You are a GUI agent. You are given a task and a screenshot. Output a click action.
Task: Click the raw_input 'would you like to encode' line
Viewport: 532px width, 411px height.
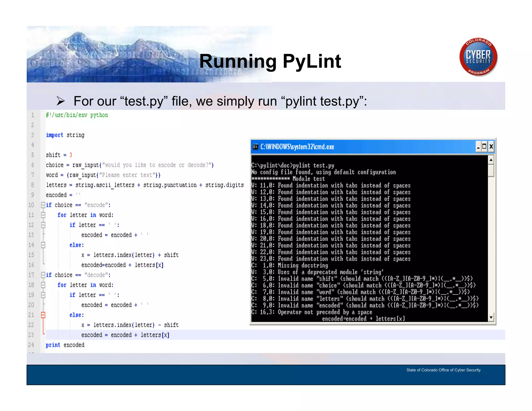(130, 165)
